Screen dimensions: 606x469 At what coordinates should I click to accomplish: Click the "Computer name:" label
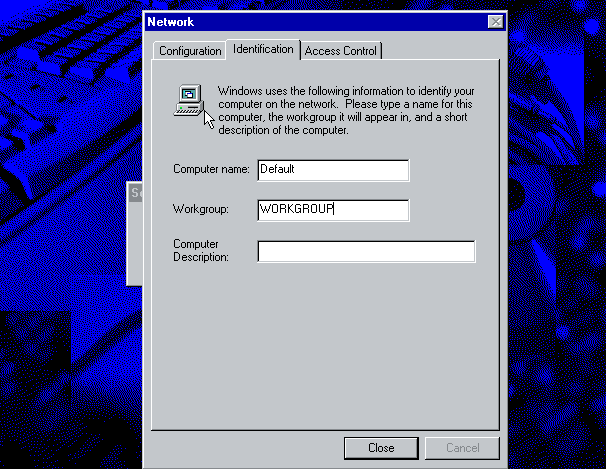coord(211,170)
